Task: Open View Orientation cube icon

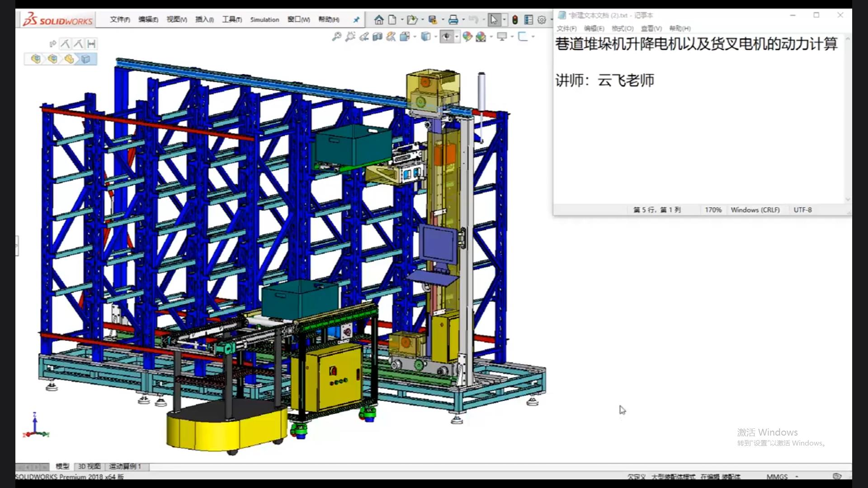Action: tap(405, 37)
